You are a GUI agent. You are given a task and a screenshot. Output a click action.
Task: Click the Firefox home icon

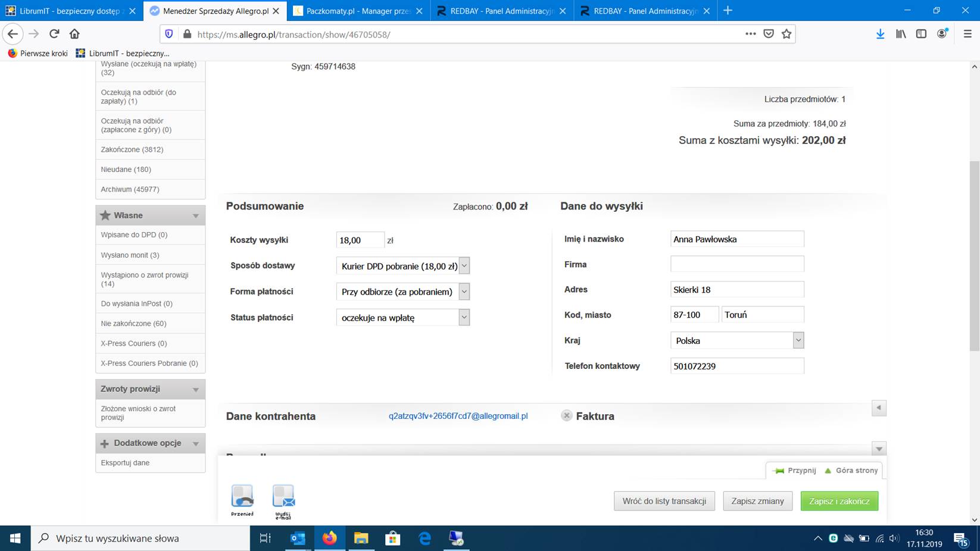pos(74,34)
